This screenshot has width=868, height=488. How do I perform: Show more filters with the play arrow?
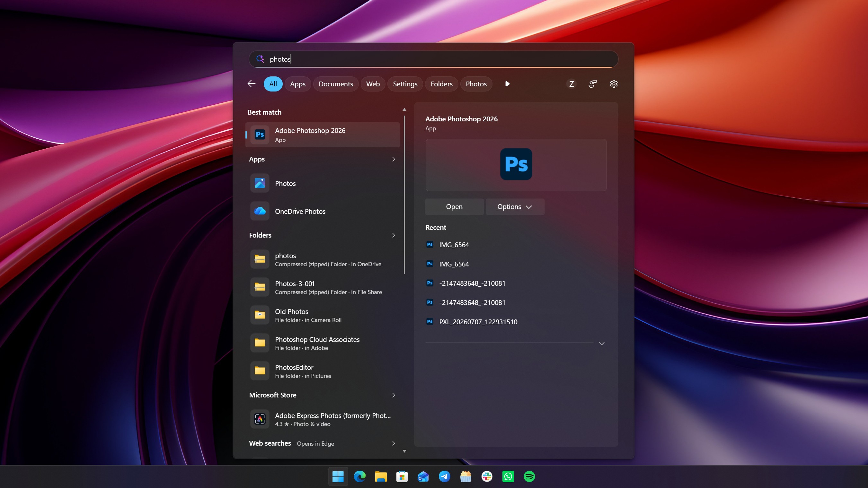(507, 84)
